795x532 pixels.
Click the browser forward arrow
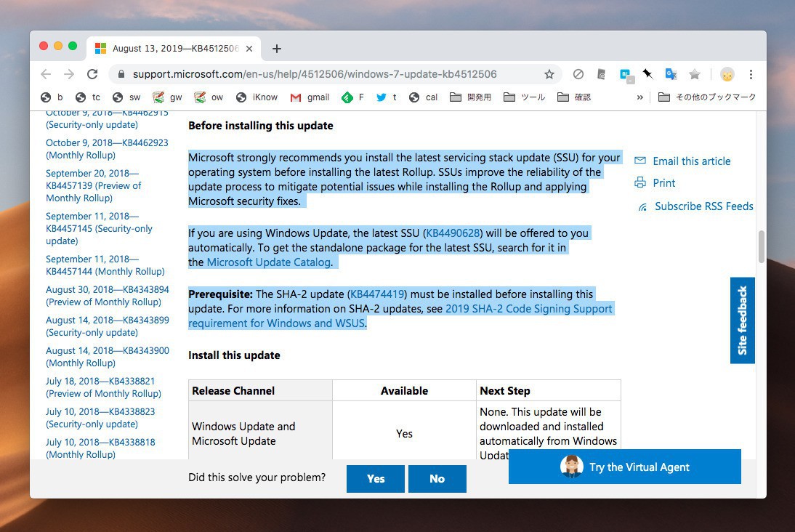coord(69,75)
